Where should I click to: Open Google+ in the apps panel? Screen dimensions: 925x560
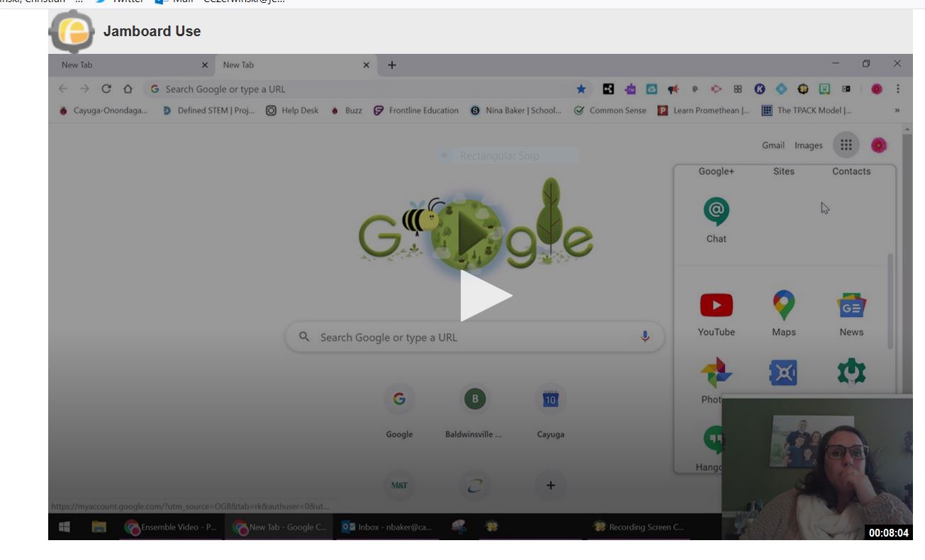716,171
